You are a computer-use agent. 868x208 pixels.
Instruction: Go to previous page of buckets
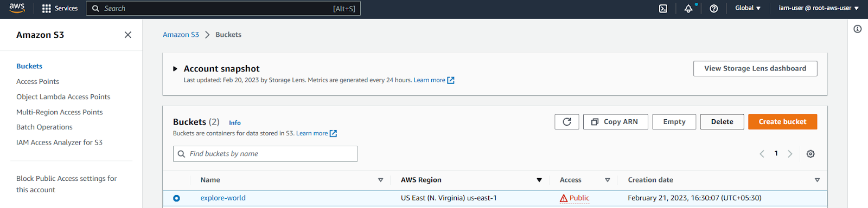coord(762,154)
